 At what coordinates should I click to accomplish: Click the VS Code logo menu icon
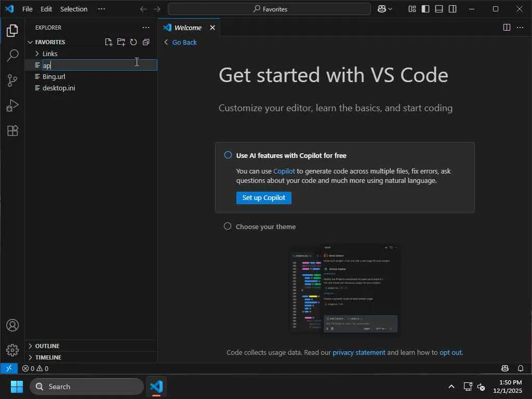point(9,9)
